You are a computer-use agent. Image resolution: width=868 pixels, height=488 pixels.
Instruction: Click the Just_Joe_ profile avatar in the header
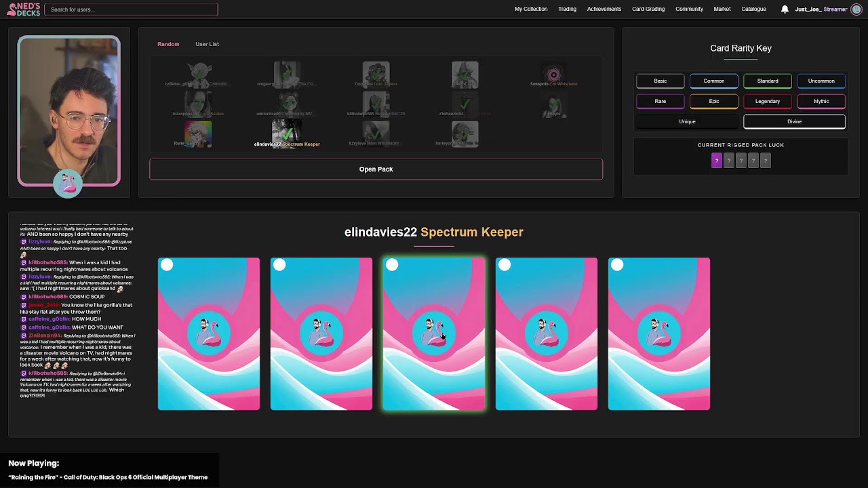coord(856,9)
